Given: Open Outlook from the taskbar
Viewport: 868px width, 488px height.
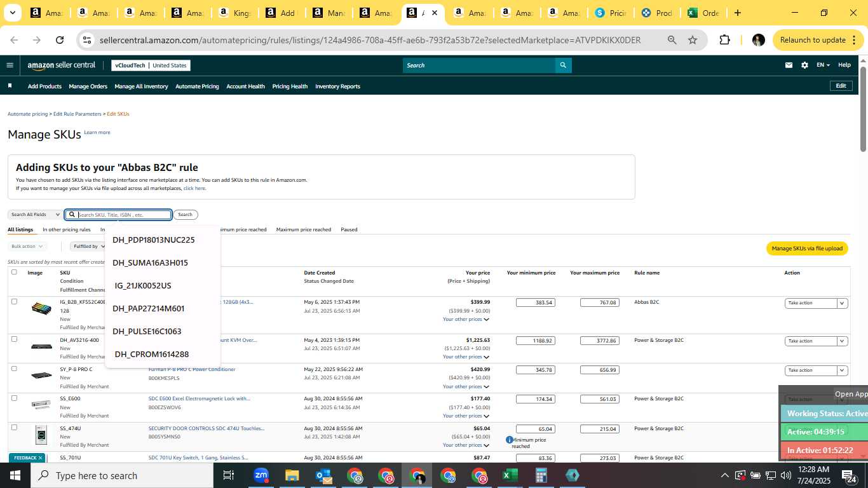Looking at the screenshot, I should point(323,475).
